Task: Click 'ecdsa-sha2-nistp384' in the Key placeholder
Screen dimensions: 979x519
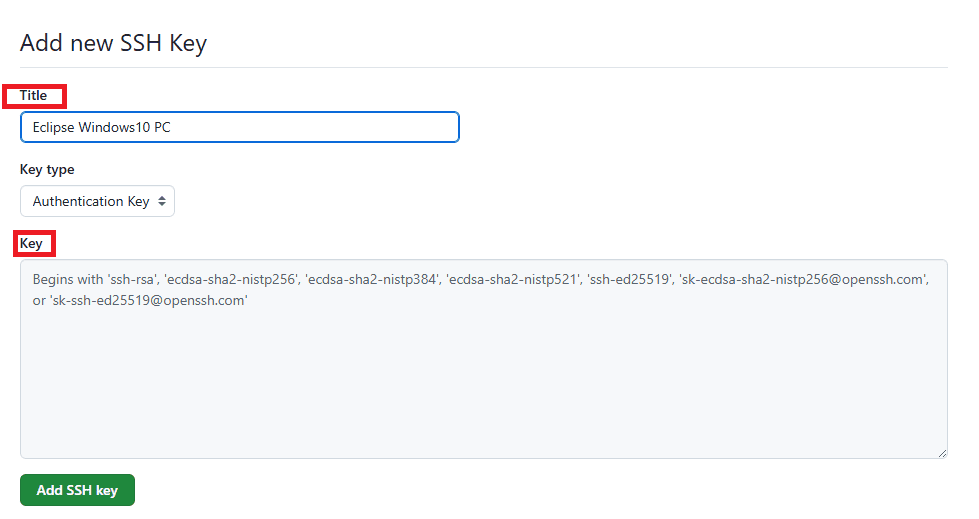Action: 369,280
